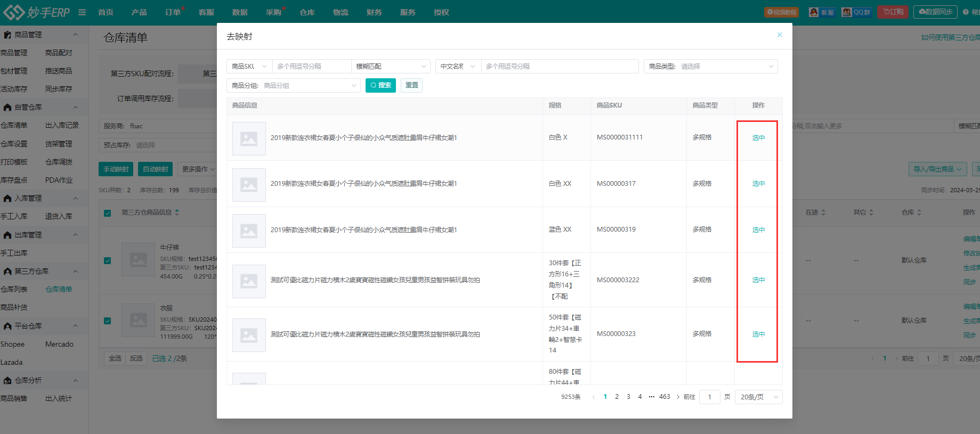This screenshot has width=980, height=434.
Task: Click the 商品SKU search input field
Action: pos(311,67)
